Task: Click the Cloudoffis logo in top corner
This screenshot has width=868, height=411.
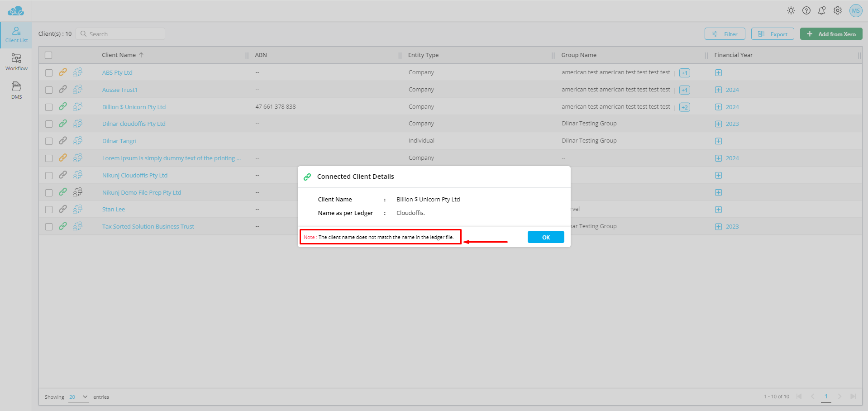Action: tap(16, 11)
